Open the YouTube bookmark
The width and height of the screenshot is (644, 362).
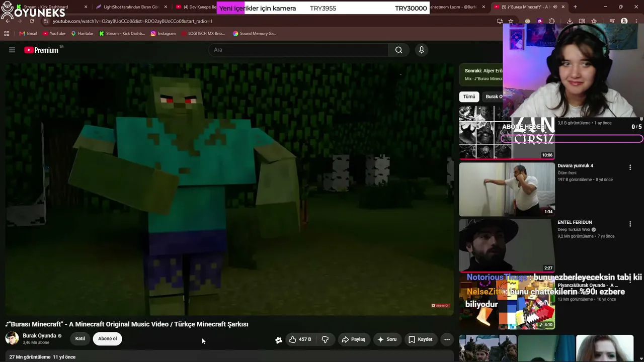[x=54, y=34]
